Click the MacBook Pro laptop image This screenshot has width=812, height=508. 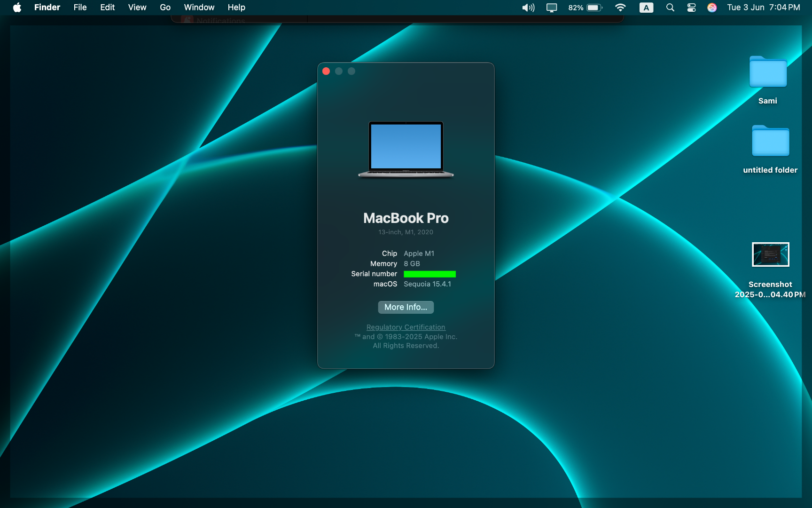coord(406,150)
